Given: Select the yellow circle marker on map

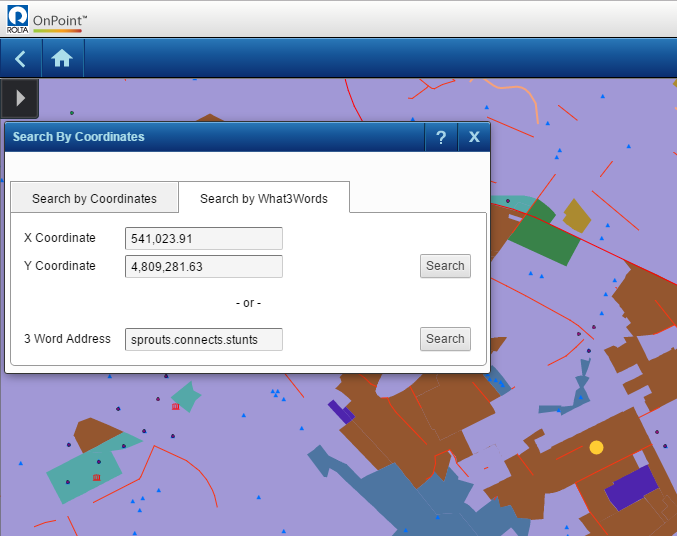Looking at the screenshot, I should [x=597, y=448].
